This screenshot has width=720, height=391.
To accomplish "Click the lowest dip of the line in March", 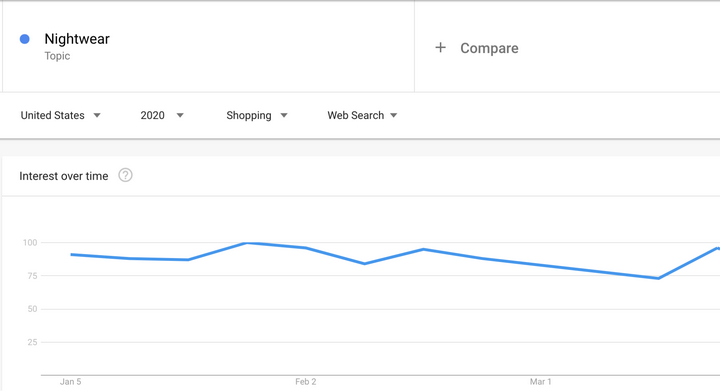I will point(658,278).
